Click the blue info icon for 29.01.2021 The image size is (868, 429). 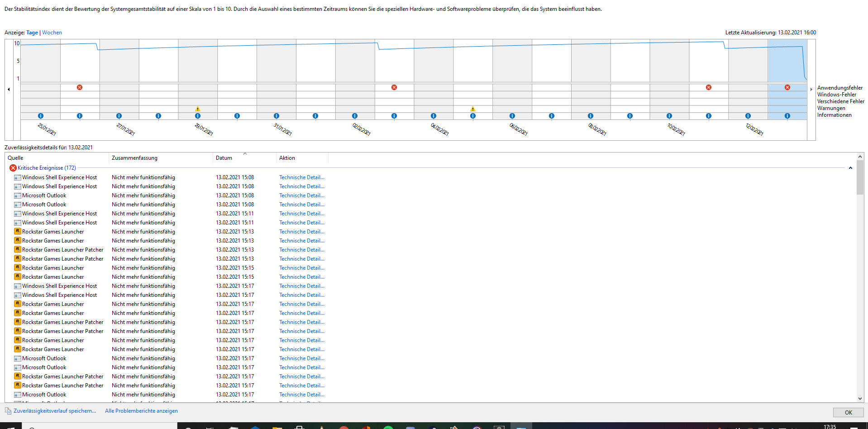[x=198, y=116]
